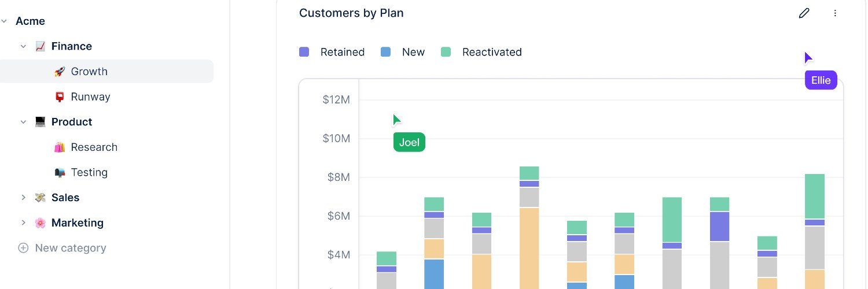Click the Customers by Plan chart title

click(x=351, y=13)
